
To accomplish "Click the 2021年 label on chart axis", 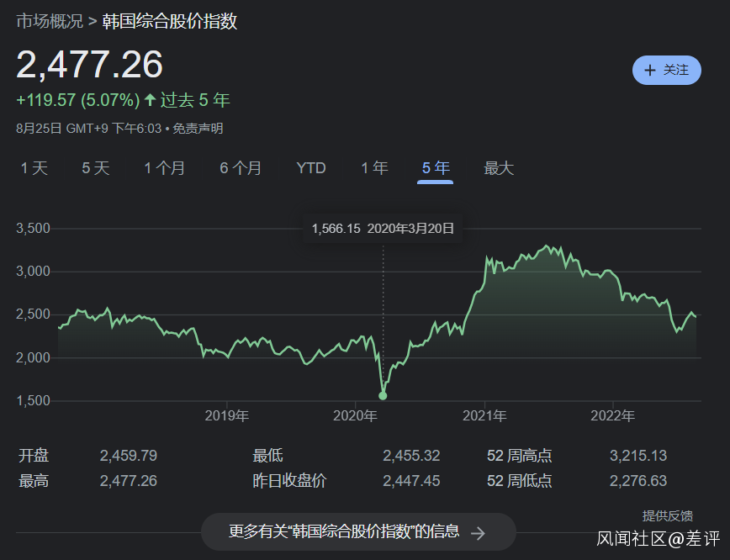I will click(x=484, y=415).
